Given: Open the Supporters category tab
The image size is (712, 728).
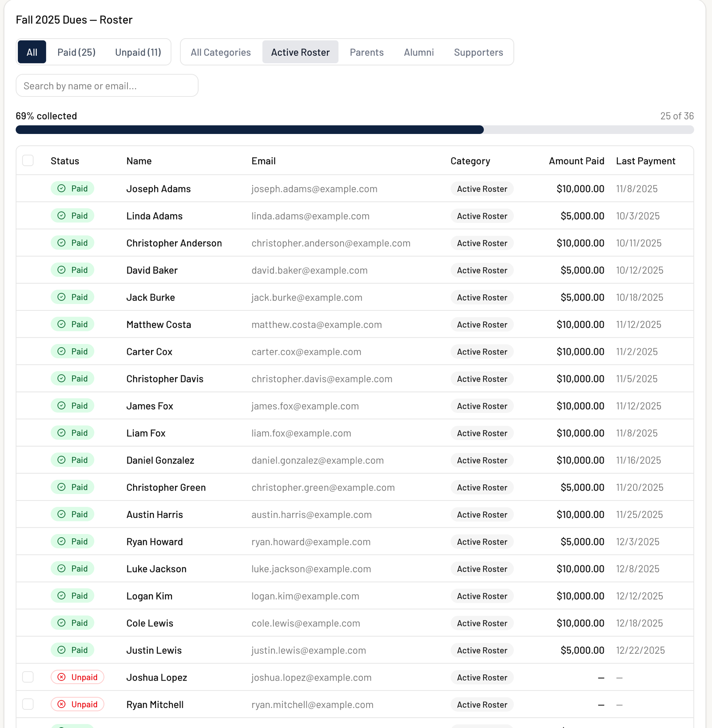Looking at the screenshot, I should click(x=478, y=52).
